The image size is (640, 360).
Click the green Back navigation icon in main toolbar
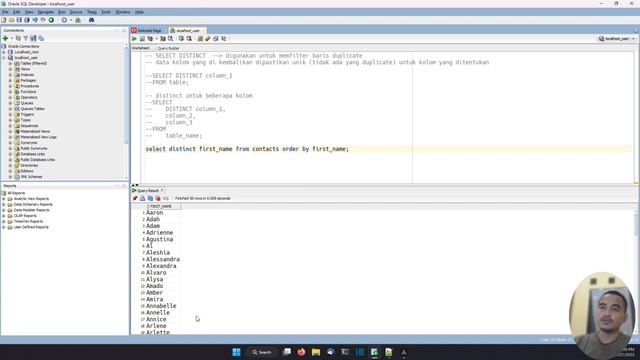pyautogui.click(x=51, y=20)
